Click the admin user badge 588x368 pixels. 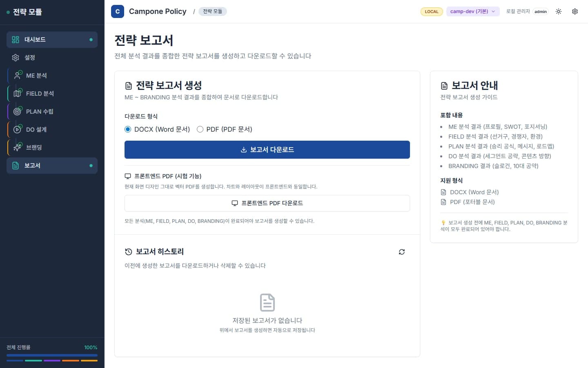coord(541,11)
